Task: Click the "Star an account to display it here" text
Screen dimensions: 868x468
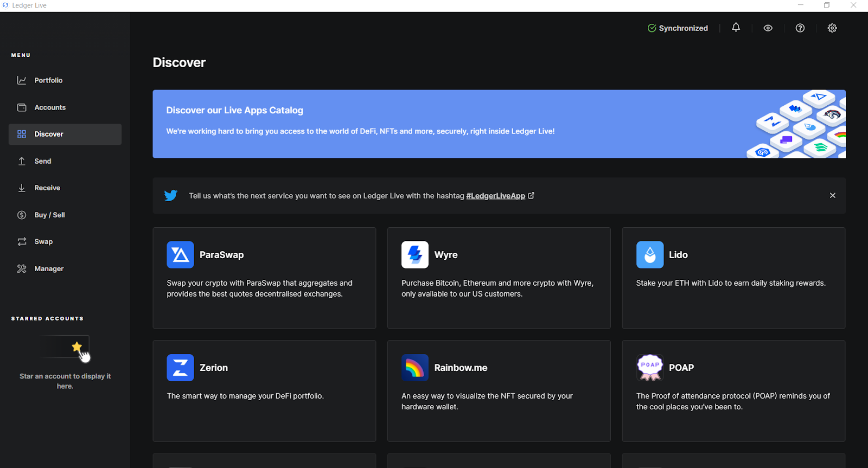Action: click(65, 381)
